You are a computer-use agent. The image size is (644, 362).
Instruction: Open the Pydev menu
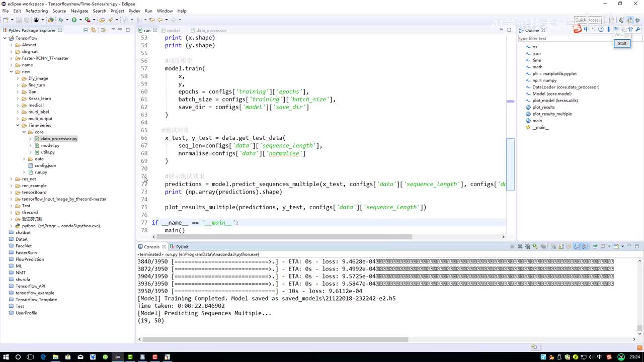coord(134,11)
